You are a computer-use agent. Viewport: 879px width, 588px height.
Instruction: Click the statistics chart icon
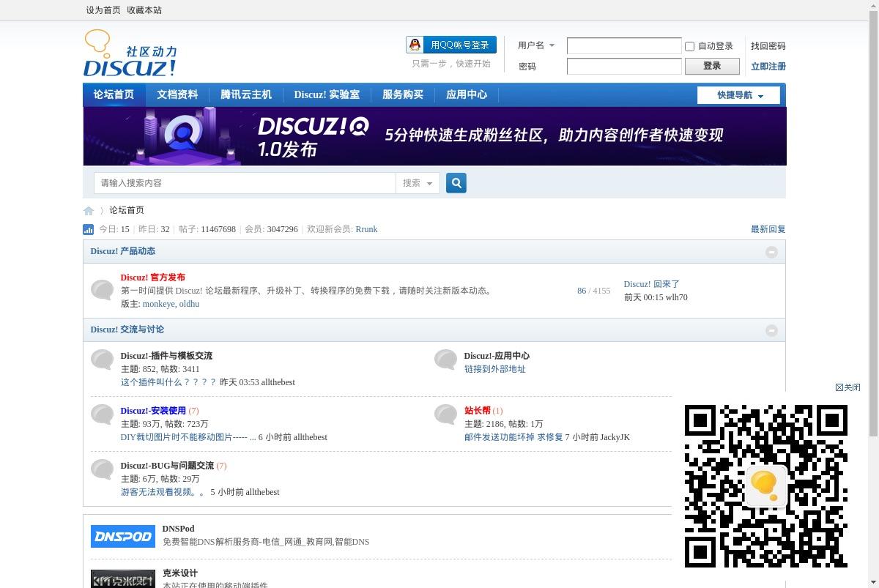[89, 229]
